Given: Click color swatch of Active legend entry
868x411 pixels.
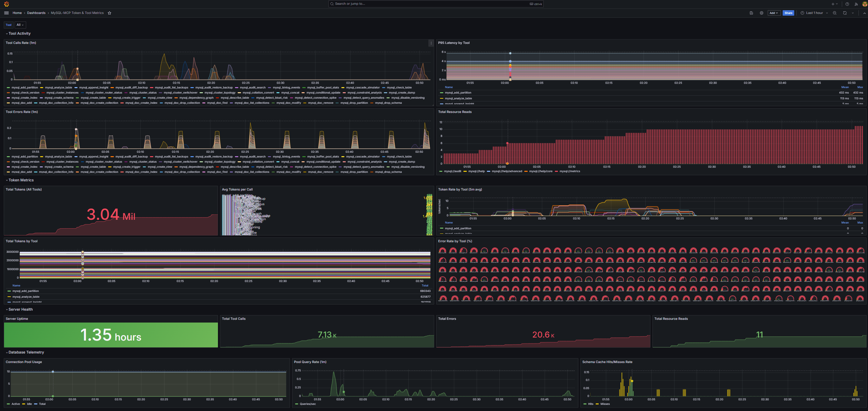Looking at the screenshot, I should coord(8,404).
